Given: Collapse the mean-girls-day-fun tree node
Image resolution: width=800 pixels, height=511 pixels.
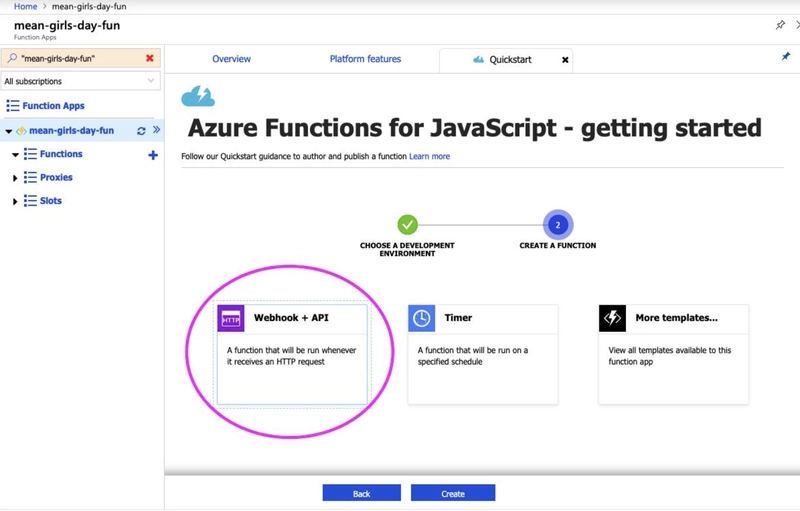Looking at the screenshot, I should (8, 131).
